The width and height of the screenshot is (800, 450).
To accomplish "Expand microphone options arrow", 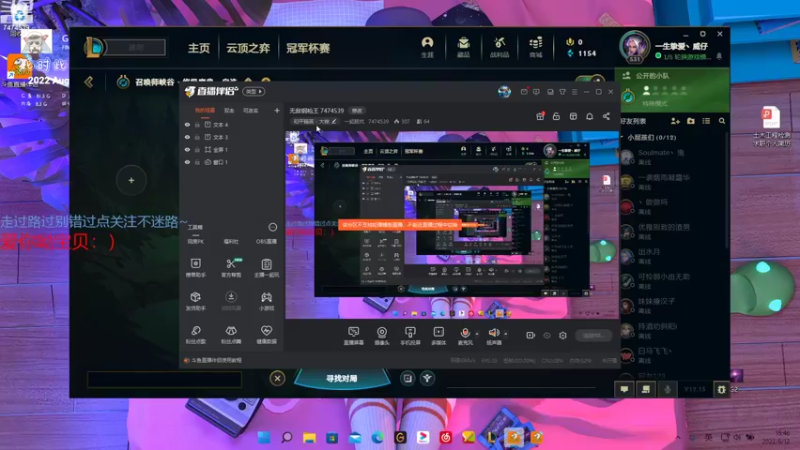I will 477,334.
